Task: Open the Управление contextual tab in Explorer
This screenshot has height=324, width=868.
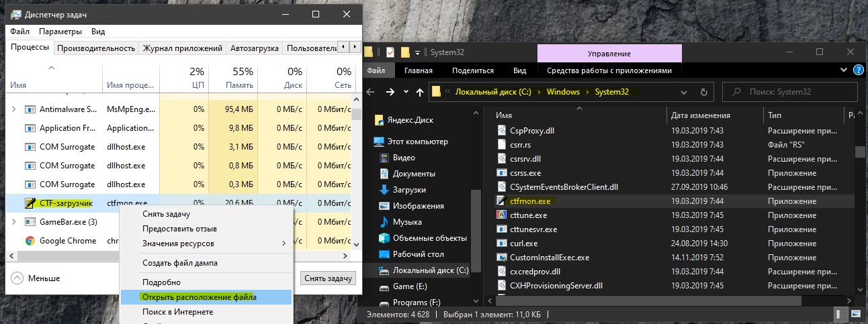Action: (609, 53)
